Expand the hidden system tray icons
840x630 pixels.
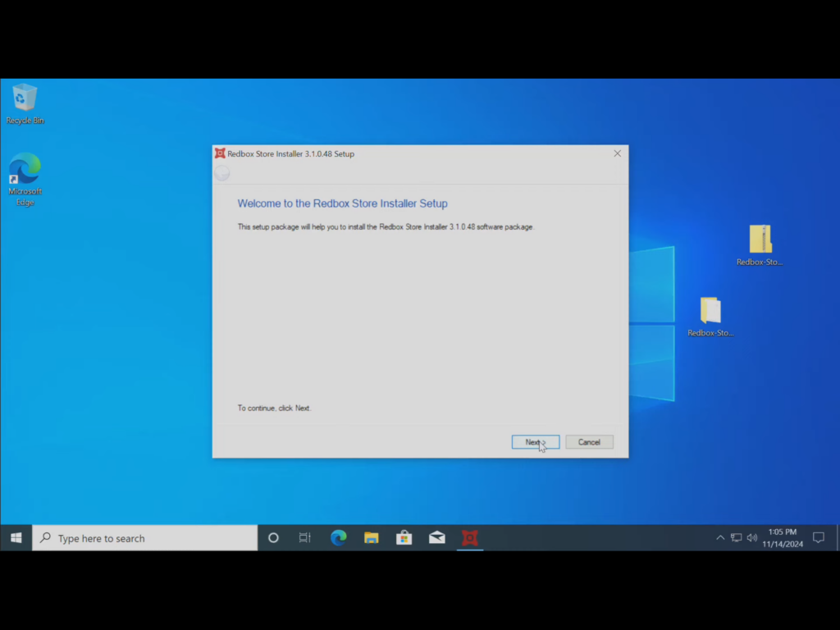pyautogui.click(x=720, y=538)
